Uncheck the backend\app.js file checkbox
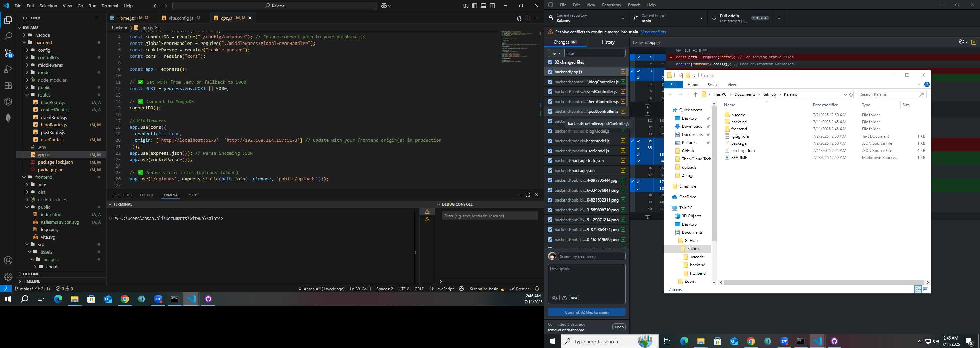 pyautogui.click(x=550, y=72)
